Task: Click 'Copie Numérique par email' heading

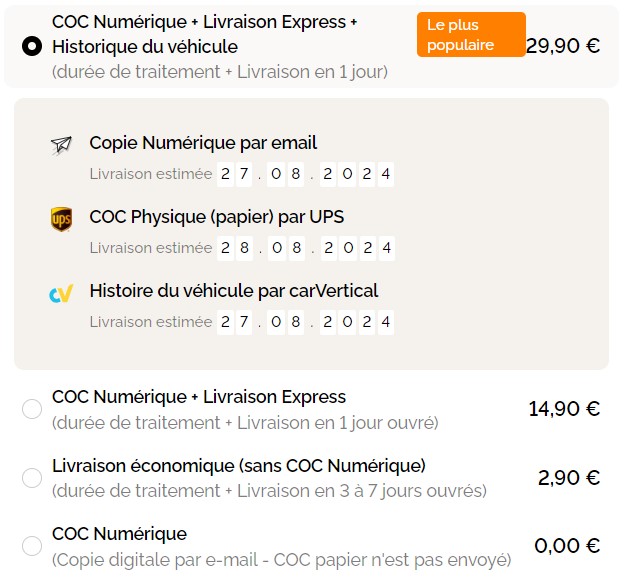Action: tap(203, 143)
